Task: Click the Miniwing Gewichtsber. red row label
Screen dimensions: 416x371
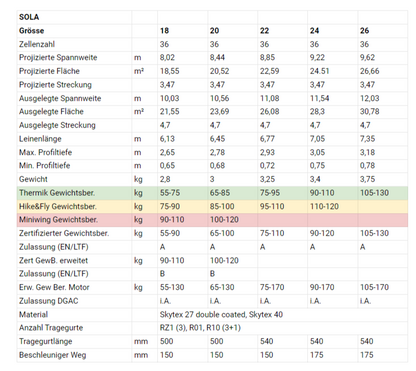Action: point(58,220)
